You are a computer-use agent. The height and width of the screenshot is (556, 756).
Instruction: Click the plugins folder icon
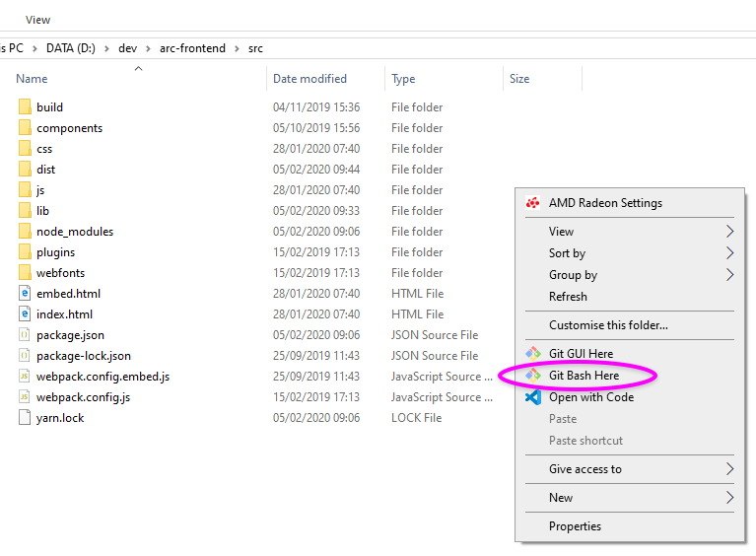tap(25, 252)
